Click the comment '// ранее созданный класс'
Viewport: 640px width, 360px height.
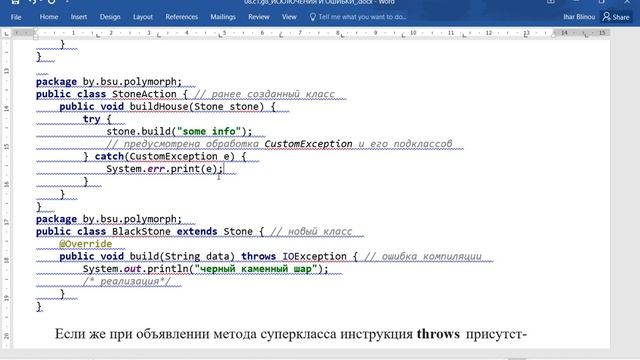pos(264,94)
